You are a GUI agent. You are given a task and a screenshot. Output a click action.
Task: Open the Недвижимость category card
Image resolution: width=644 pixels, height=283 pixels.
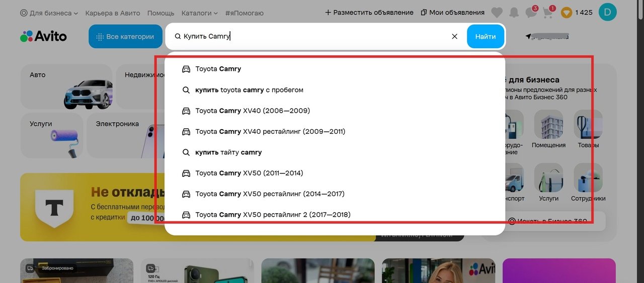[x=140, y=86]
